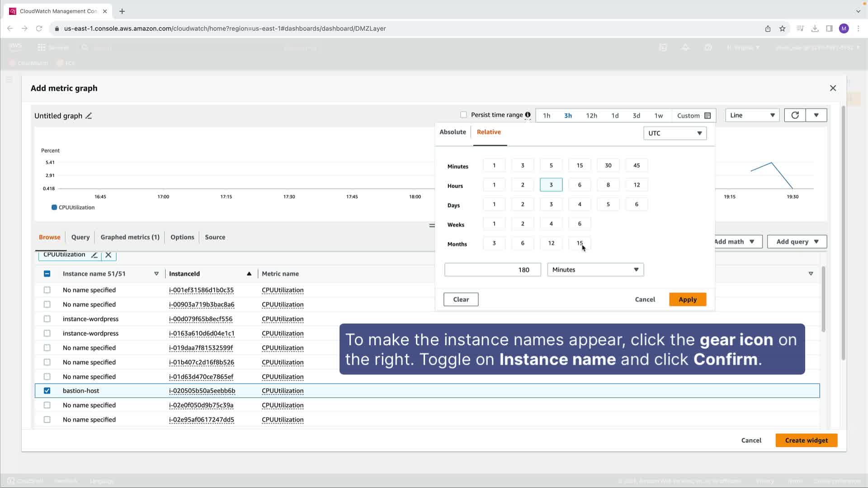The height and width of the screenshot is (488, 868).
Task: Switch to the Absolute time tab
Action: (453, 132)
